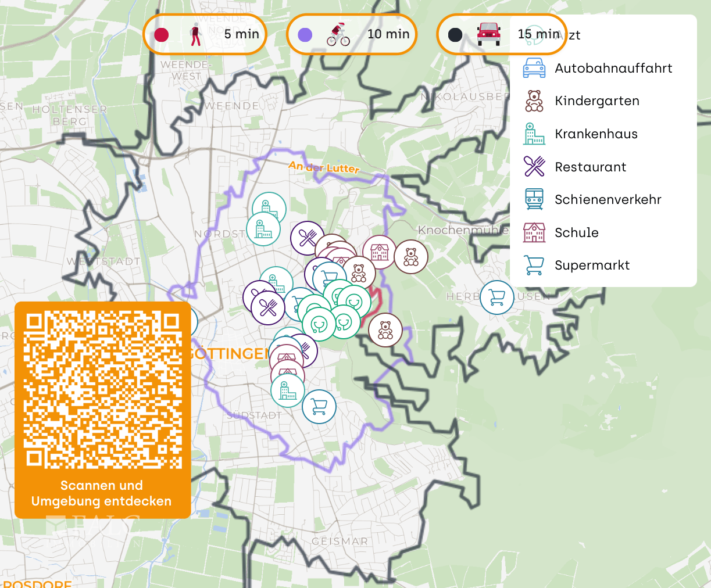The image size is (711, 588).
Task: Click the HOLTENSER BERG map label
Action: coord(70,115)
